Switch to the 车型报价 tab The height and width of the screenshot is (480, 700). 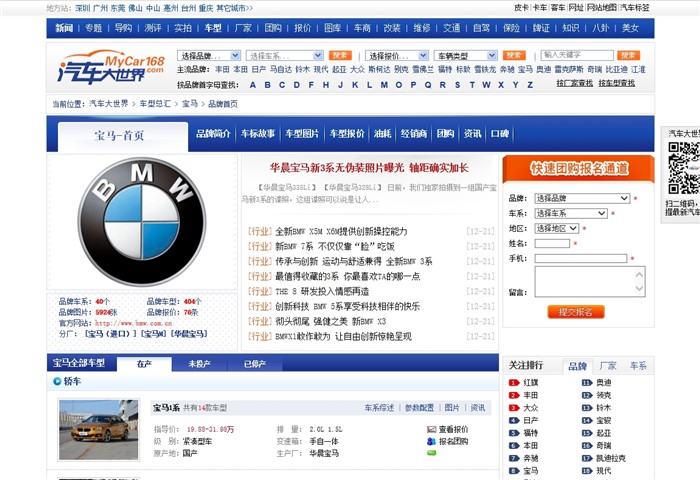(x=347, y=134)
